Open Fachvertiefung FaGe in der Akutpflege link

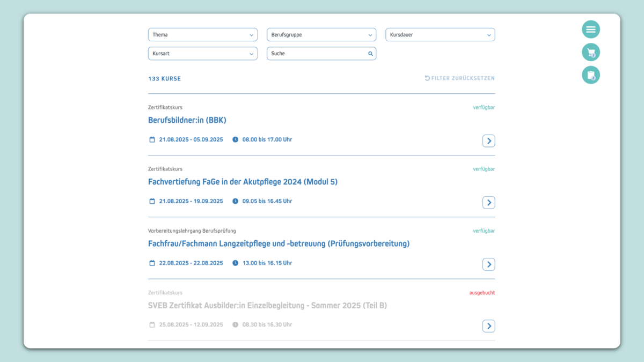point(243,182)
